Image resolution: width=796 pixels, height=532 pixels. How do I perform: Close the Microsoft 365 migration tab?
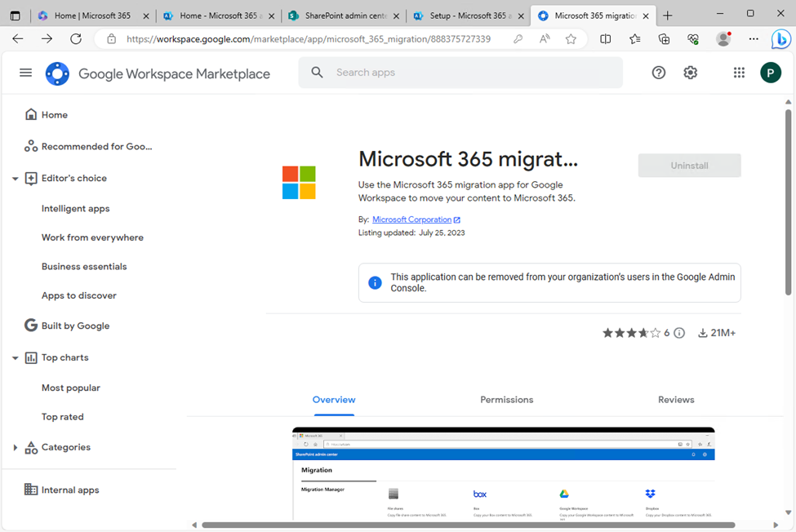click(x=646, y=16)
